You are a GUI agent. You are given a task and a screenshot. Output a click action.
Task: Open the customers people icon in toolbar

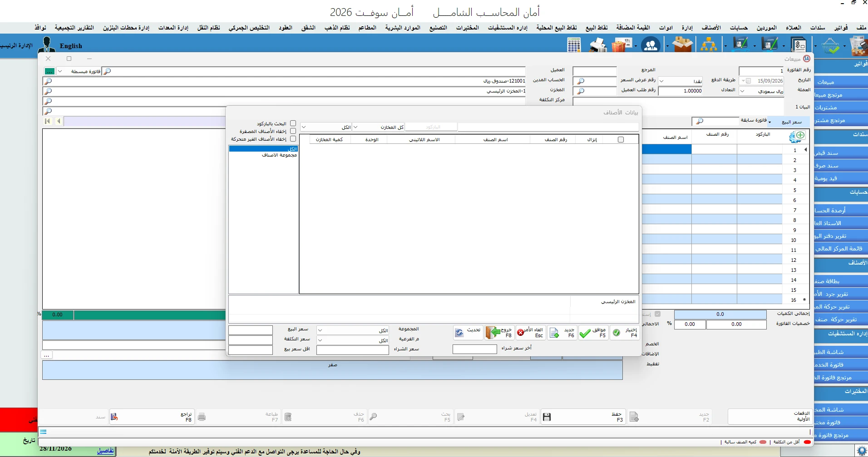pyautogui.click(x=651, y=45)
